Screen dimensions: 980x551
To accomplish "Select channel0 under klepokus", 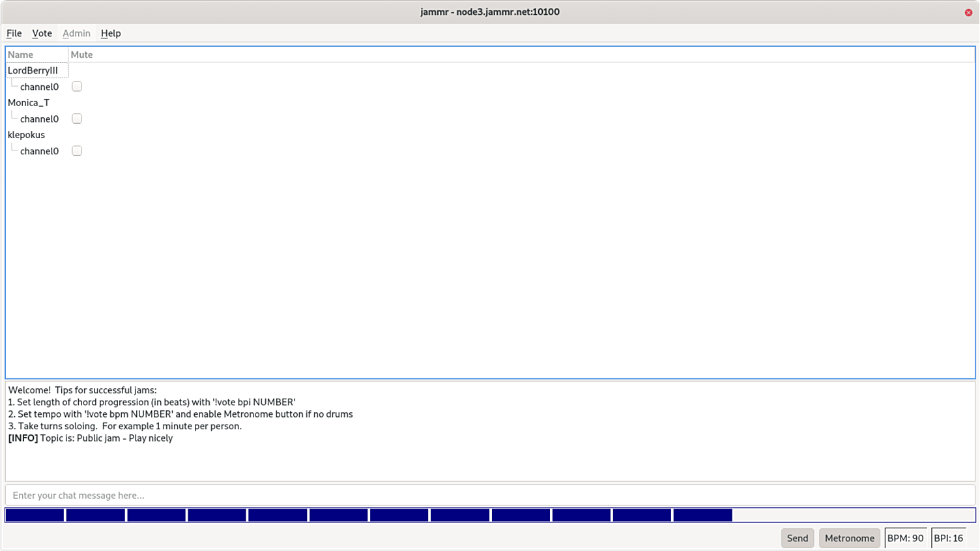I will click(x=39, y=150).
